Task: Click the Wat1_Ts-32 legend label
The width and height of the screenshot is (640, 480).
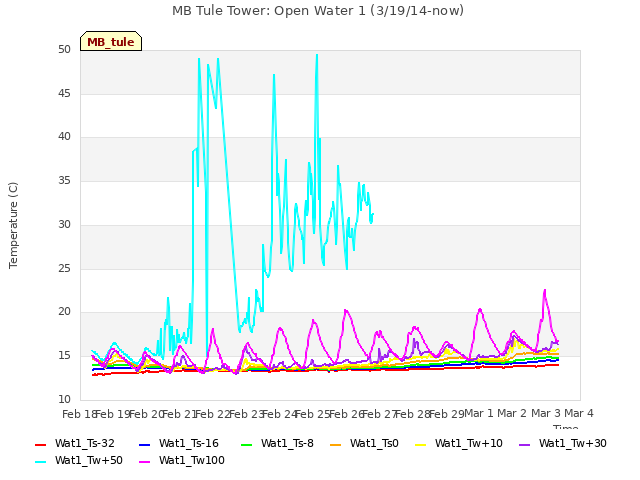Action: coord(85,444)
